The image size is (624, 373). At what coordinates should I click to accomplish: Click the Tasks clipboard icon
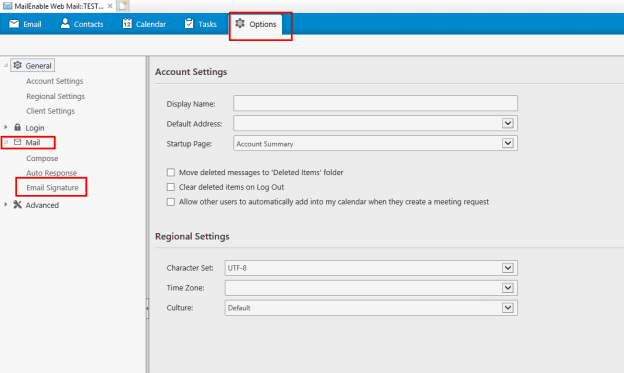click(x=189, y=23)
